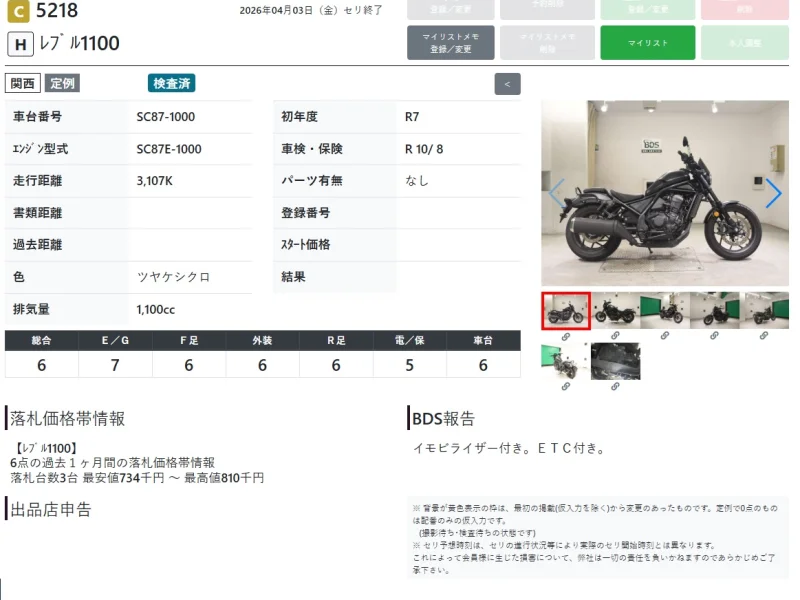
Task: Open the link icon under the fifth top-row thumbnail
Action: pos(764,336)
